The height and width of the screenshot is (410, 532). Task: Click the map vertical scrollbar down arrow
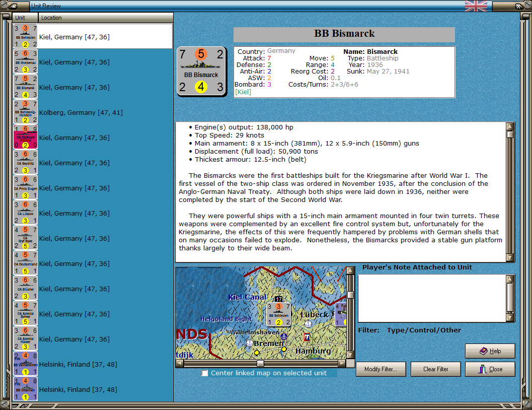[350, 355]
